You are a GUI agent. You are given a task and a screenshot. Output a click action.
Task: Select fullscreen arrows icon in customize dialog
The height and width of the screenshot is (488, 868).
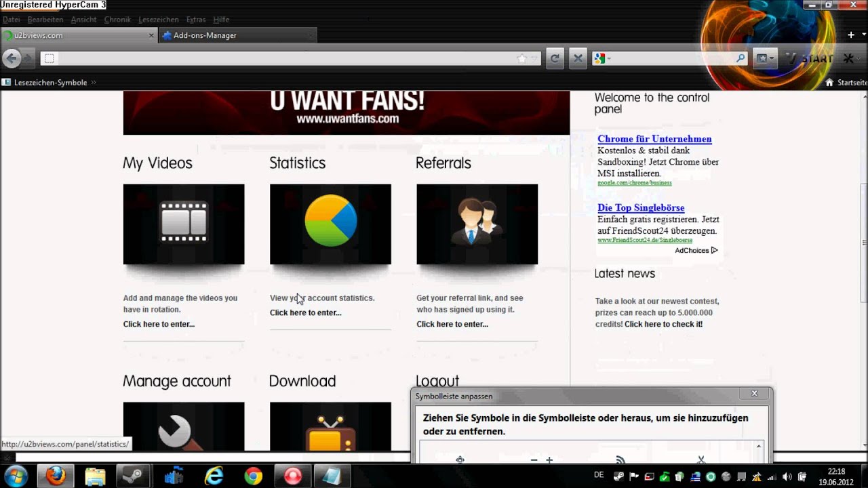point(460,460)
